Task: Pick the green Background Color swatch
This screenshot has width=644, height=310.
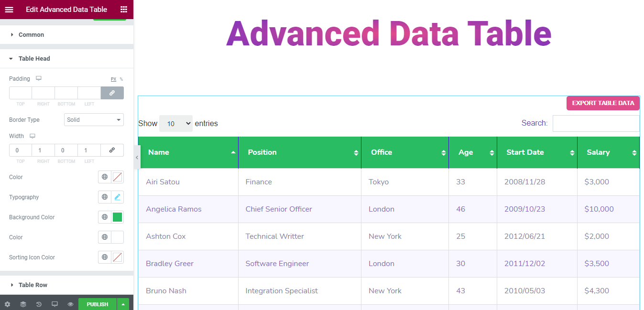Action: point(117,217)
